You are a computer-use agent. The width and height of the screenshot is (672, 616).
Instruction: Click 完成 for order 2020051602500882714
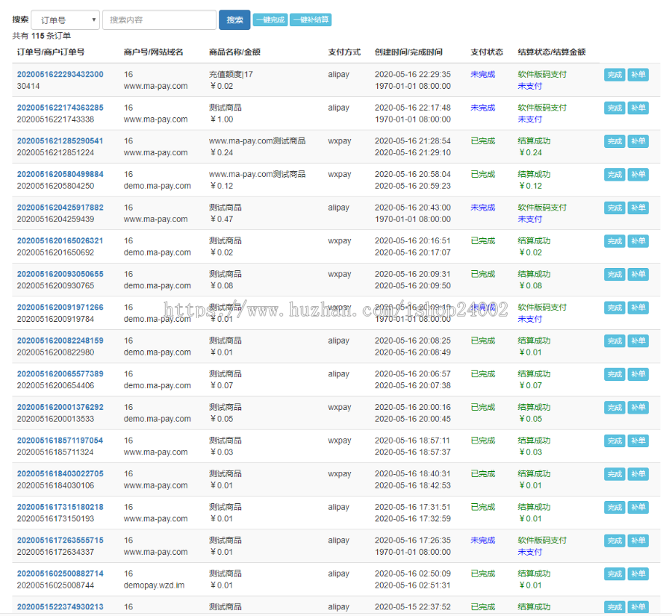coord(615,574)
